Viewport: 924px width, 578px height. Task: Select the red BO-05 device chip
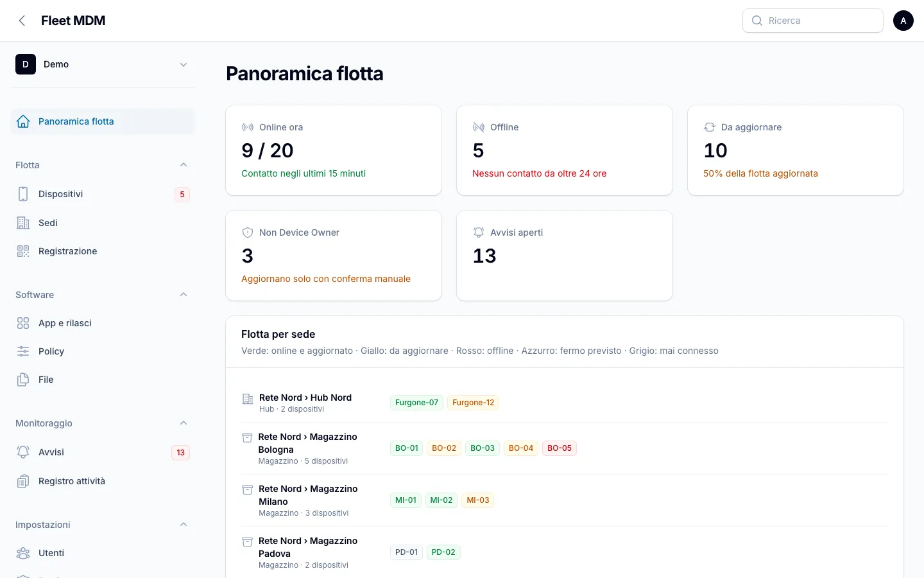click(560, 448)
